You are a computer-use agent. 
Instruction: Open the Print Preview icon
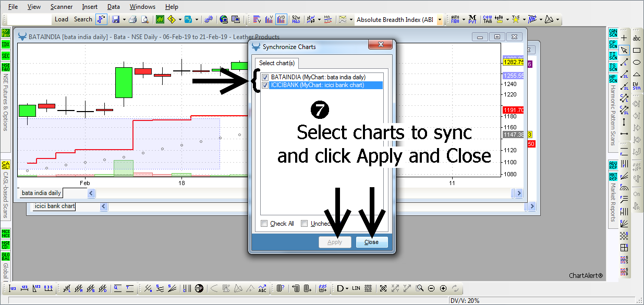point(144,19)
